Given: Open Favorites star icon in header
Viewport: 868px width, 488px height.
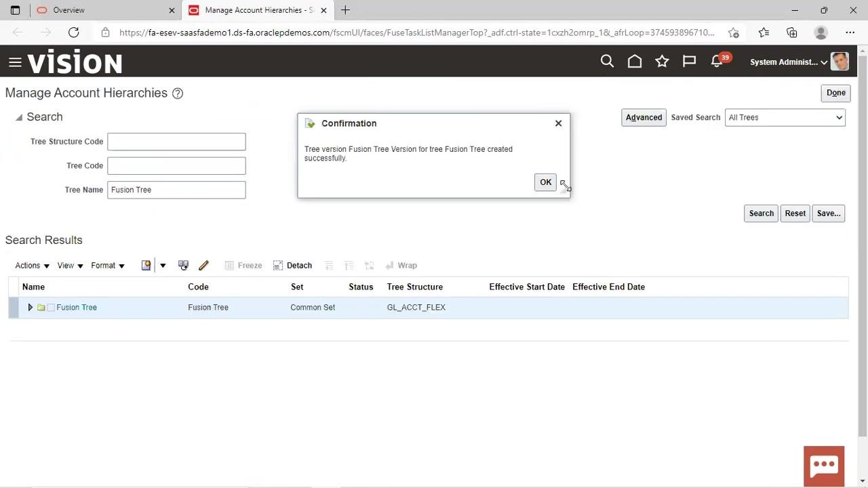Looking at the screenshot, I should pyautogui.click(x=662, y=62).
